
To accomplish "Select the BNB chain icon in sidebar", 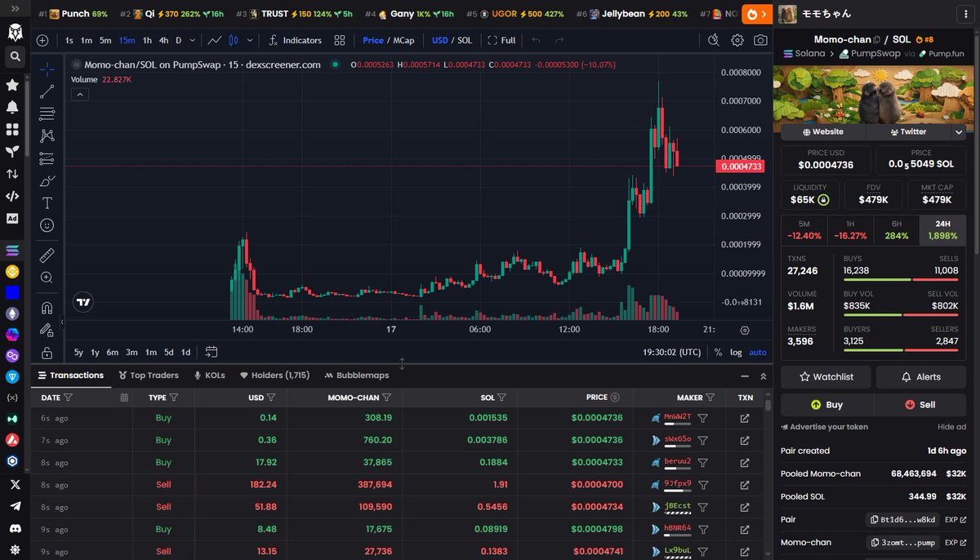I will [12, 271].
